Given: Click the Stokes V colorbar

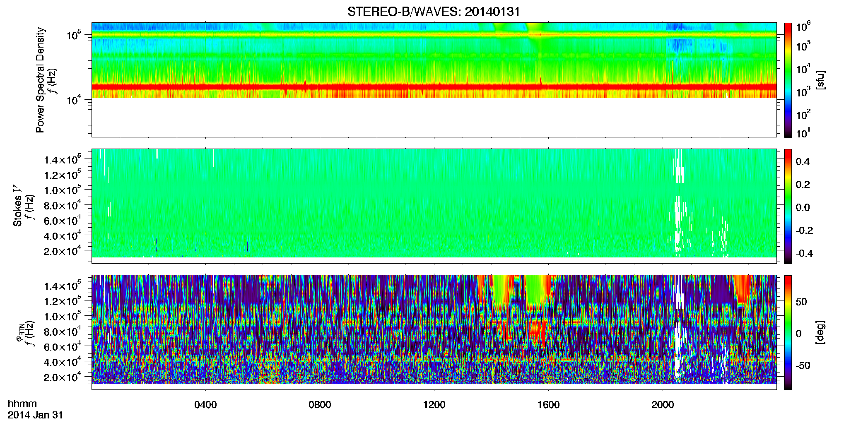Looking at the screenshot, I should tap(788, 206).
